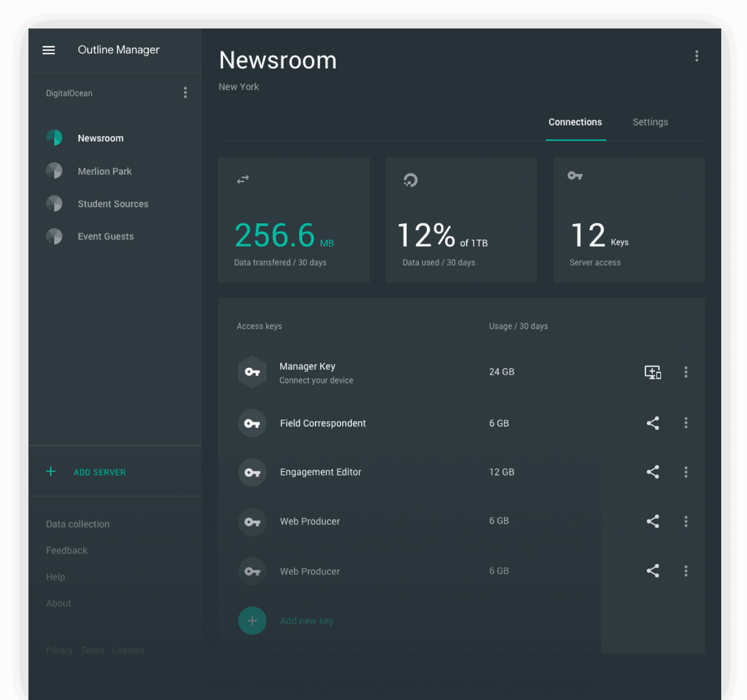Viewport: 747px width, 700px height.
Task: Click the Data transferred 256.6 MB card
Action: 293,220
